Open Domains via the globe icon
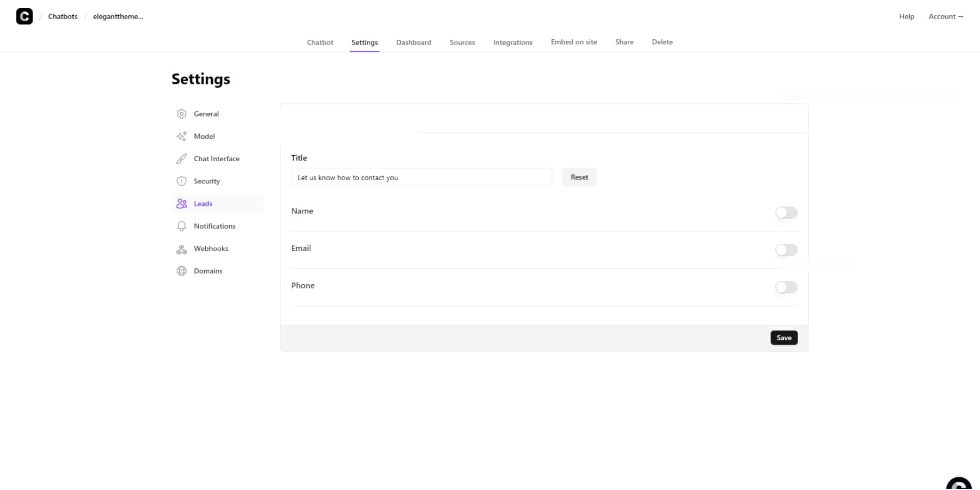 coord(182,271)
